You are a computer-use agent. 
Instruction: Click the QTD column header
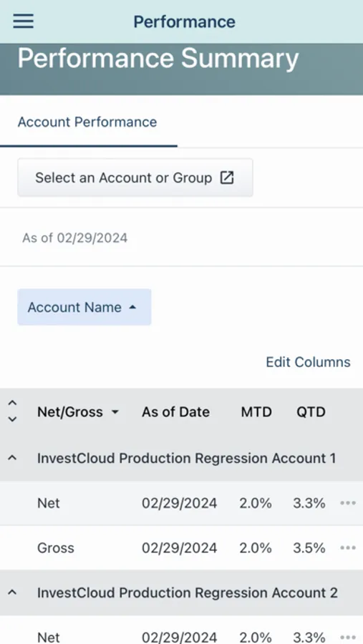point(311,412)
